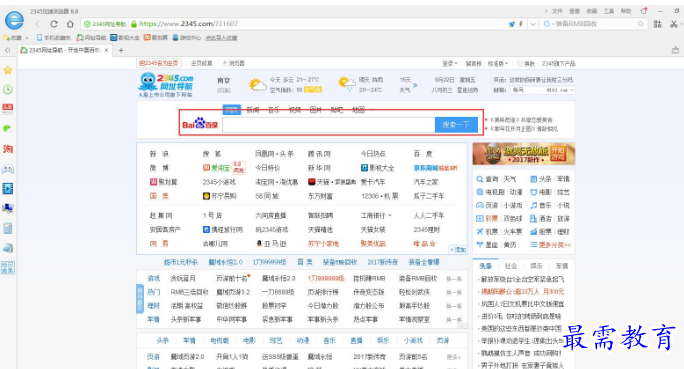This screenshot has height=369, width=684.
Task: Open the video film icon in the sidebar
Action: [x=8, y=188]
